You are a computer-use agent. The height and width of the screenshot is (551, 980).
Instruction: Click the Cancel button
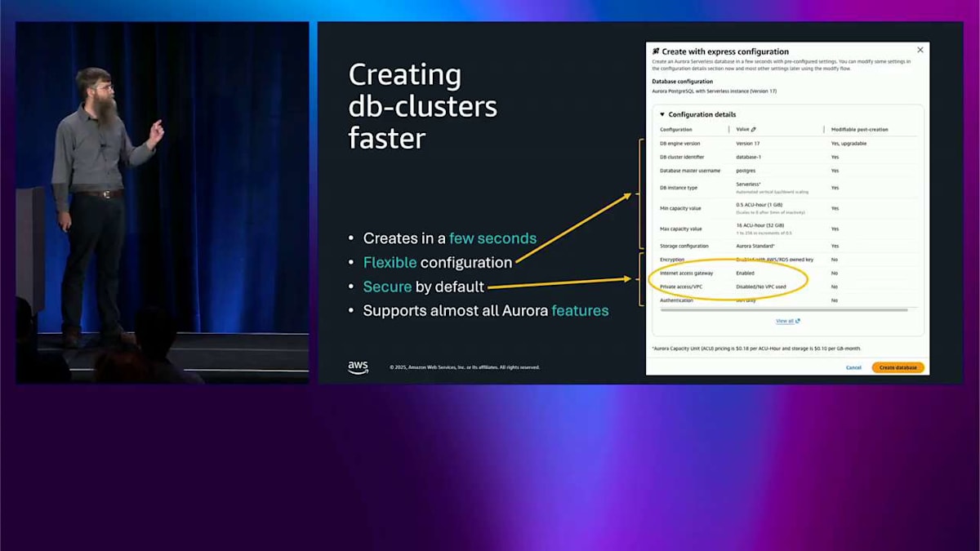click(x=853, y=367)
